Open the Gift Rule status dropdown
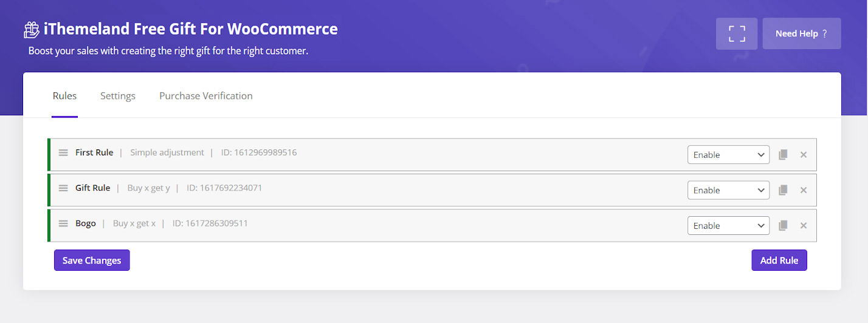868x323 pixels. click(x=728, y=190)
